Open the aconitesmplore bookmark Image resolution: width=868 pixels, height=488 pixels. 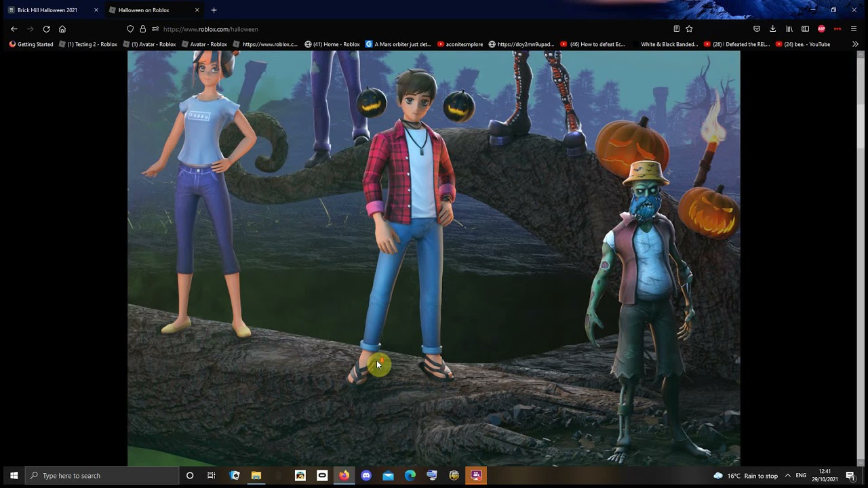point(460,44)
